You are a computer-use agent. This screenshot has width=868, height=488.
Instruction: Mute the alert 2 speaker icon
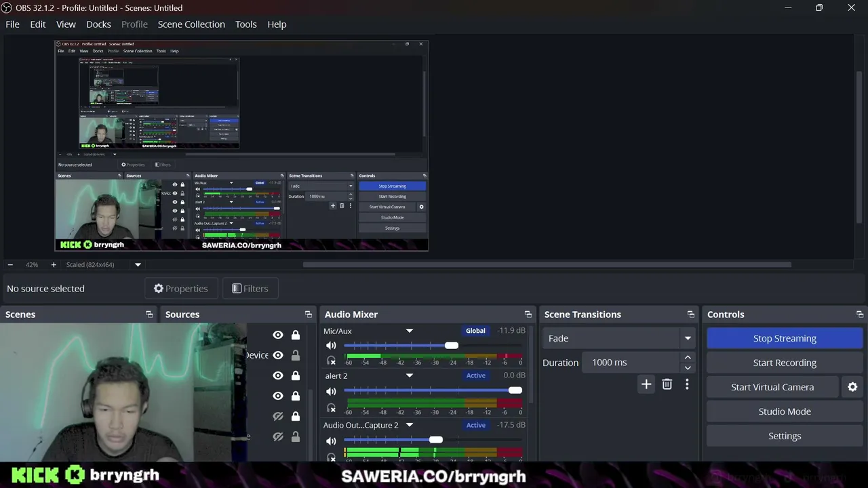[331, 391]
